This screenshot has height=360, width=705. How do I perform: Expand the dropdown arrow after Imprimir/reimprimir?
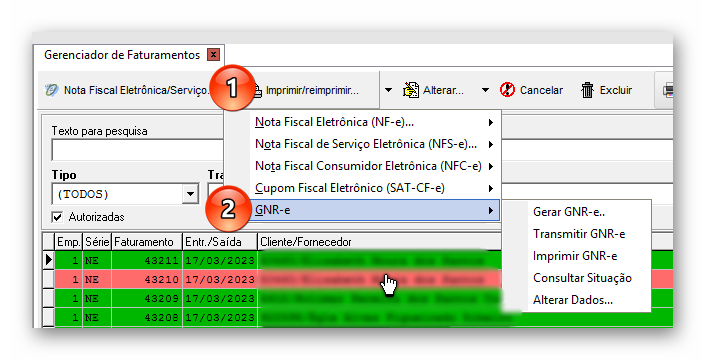click(x=388, y=90)
